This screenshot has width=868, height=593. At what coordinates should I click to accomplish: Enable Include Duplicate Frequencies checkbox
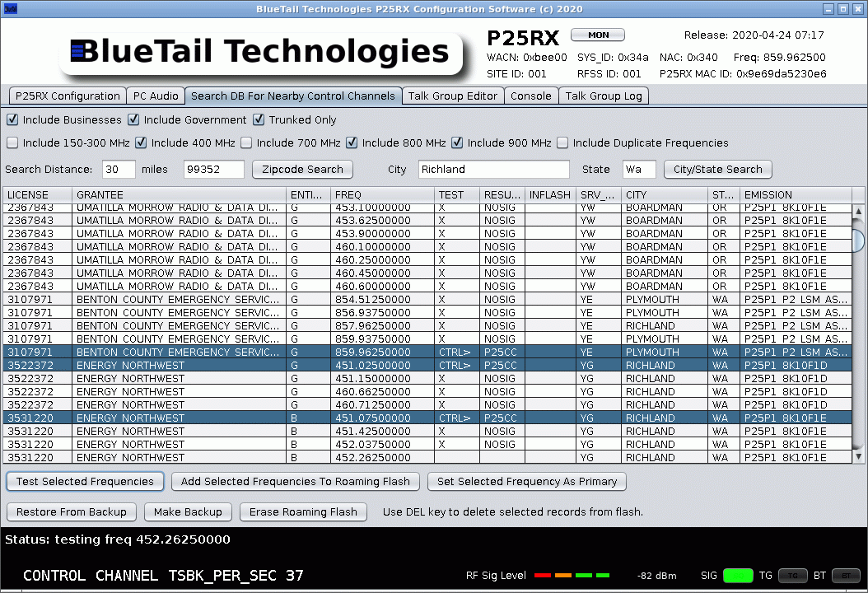[562, 142]
